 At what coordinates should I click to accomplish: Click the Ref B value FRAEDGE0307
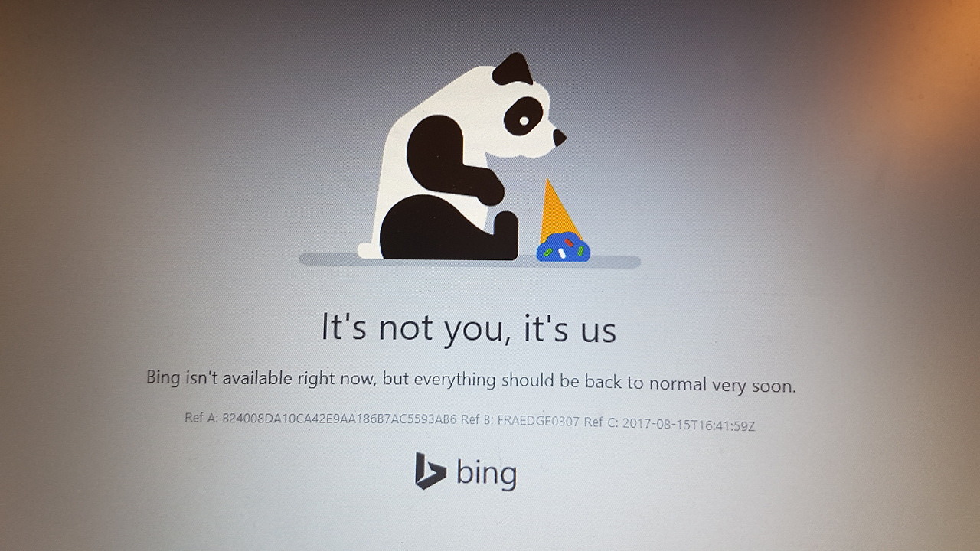tap(538, 421)
